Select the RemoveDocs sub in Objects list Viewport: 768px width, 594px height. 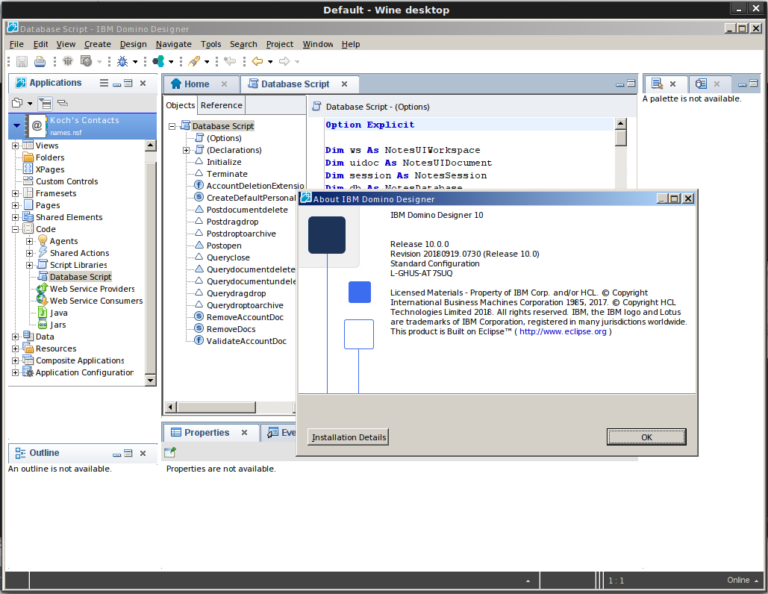pyautogui.click(x=231, y=329)
